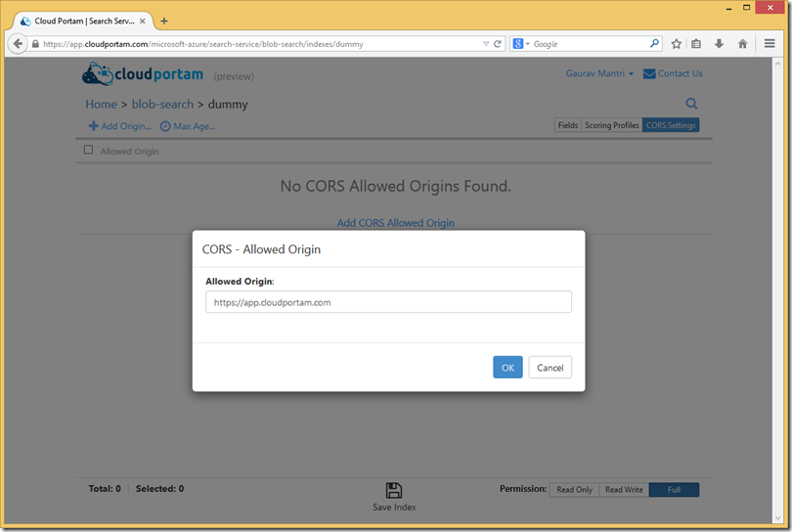Set permission to Read Only

(574, 490)
